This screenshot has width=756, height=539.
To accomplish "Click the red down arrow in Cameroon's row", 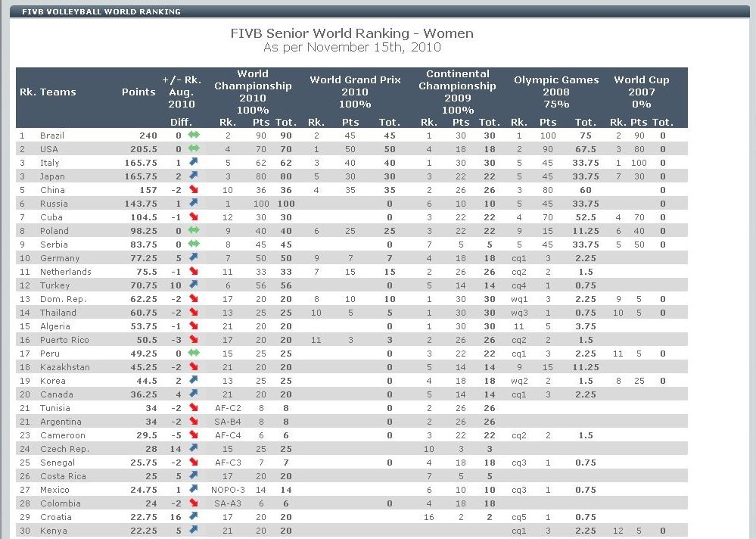I will click(193, 435).
